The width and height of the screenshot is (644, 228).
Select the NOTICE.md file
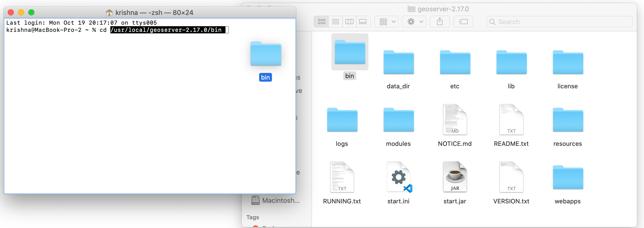455,119
